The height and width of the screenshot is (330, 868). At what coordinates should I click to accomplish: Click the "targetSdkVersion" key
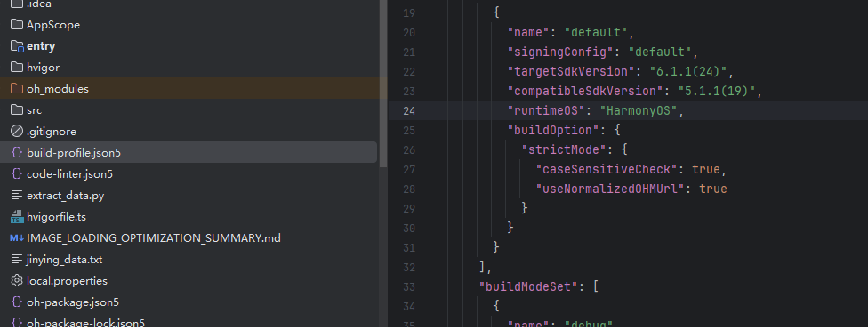571,71
